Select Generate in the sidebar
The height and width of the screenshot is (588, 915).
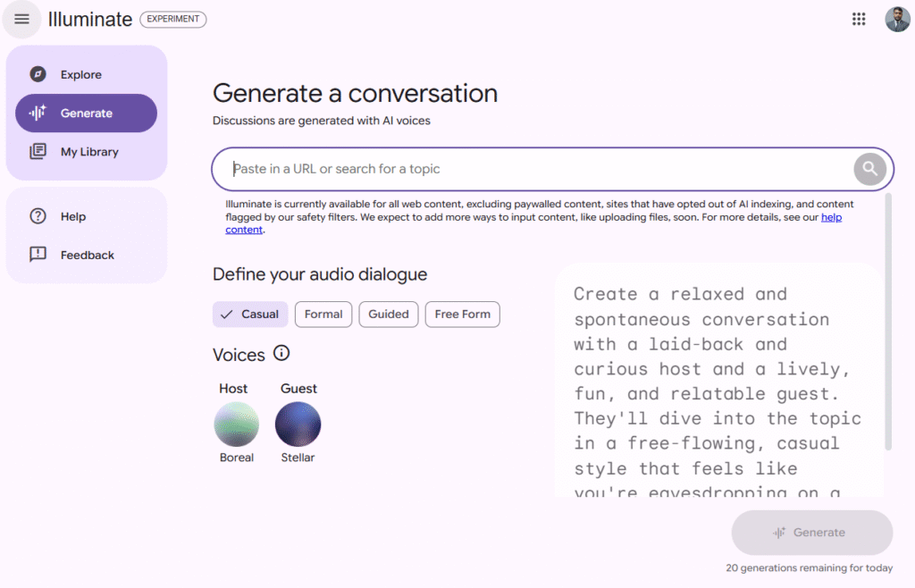[87, 113]
